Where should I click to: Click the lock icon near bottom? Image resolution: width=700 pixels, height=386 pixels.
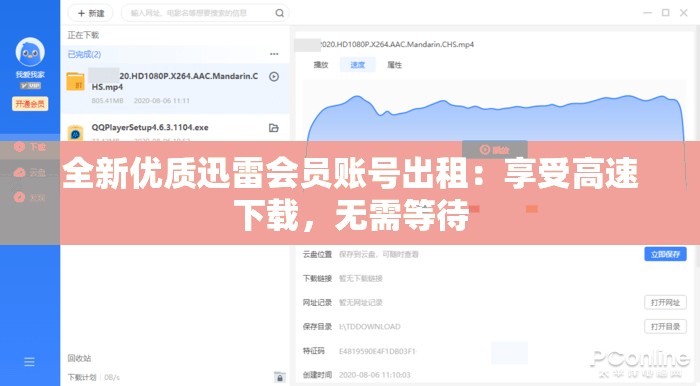[x=279, y=378]
